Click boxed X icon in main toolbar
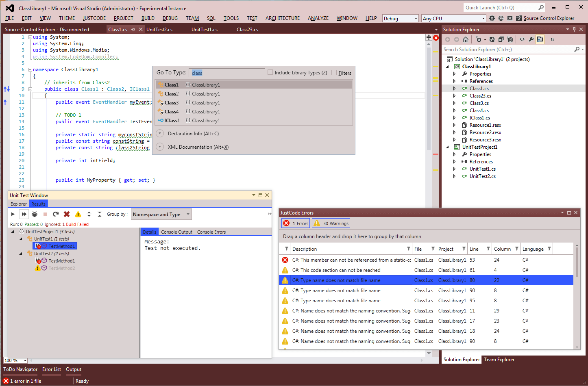 (x=510, y=18)
